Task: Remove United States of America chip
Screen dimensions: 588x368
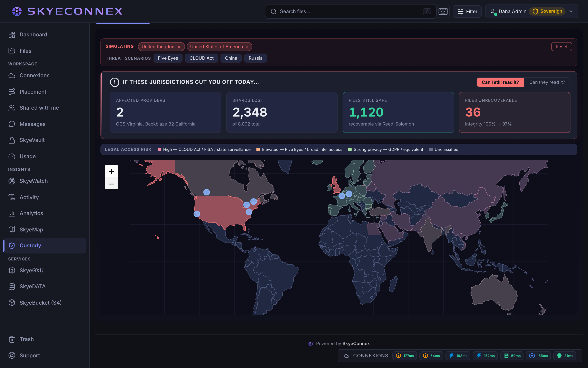Action: (247, 47)
